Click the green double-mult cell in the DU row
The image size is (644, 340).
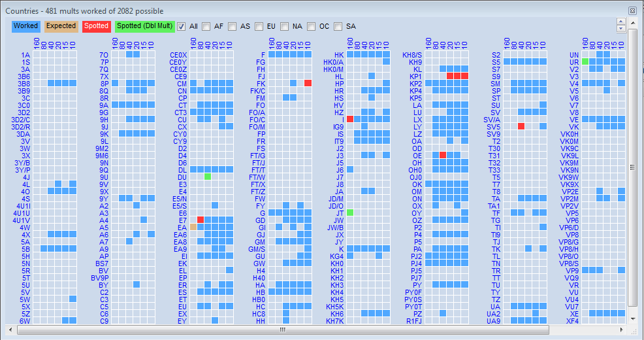[208, 177]
